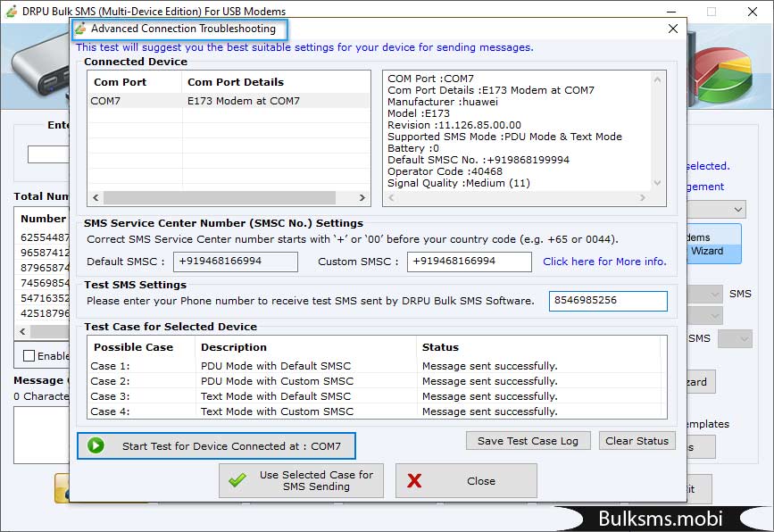Click PDU Mode with Default SMSC description
The height and width of the screenshot is (532, 774).
[x=276, y=366]
